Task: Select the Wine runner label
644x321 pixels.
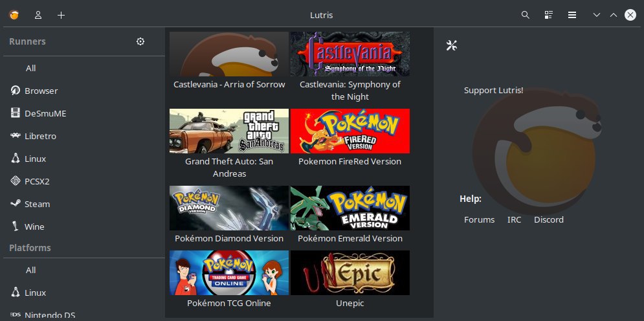Action: pos(34,227)
